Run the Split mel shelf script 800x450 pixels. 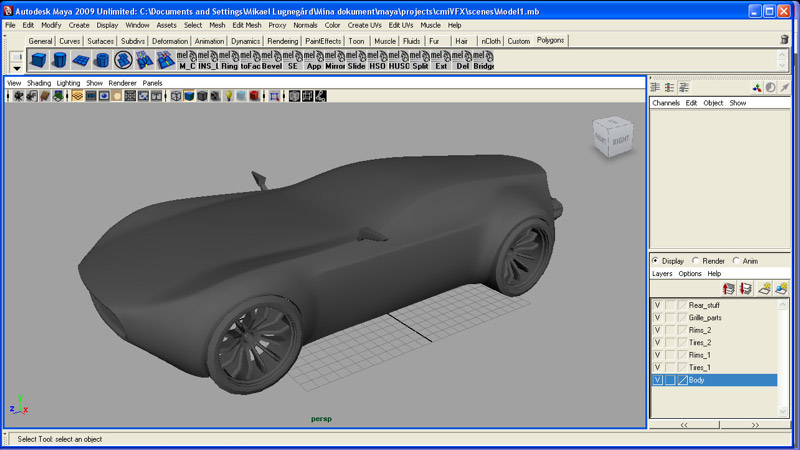420,60
